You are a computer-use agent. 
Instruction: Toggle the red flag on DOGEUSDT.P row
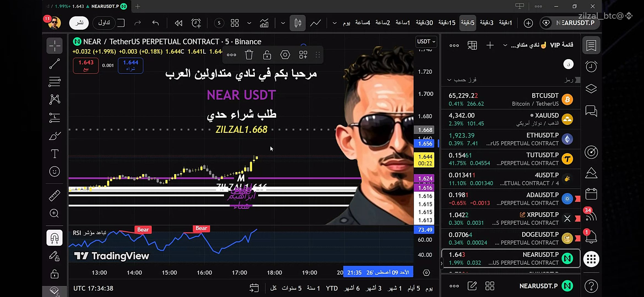click(x=578, y=238)
